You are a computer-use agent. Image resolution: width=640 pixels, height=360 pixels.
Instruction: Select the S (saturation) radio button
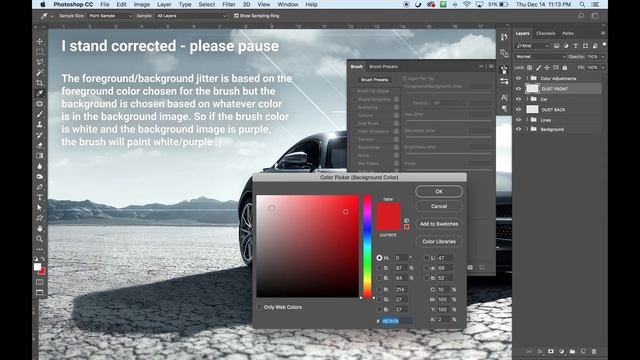click(379, 268)
